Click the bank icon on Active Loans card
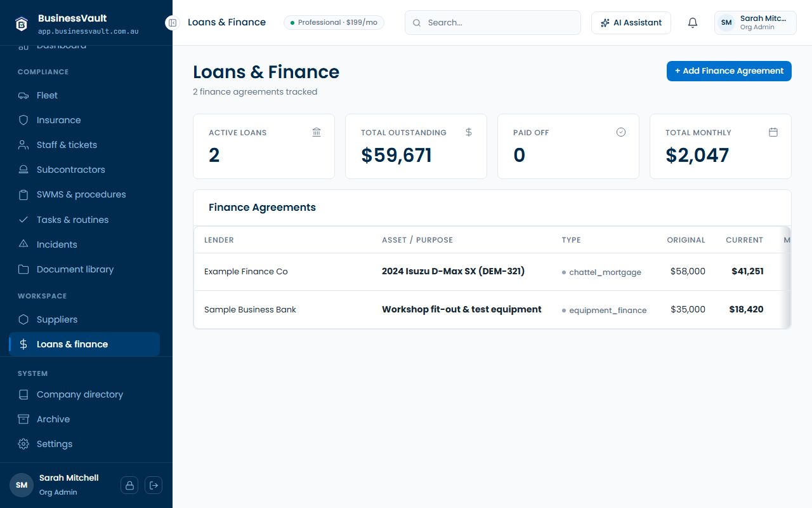Screen dimensions: 812x508 pyautogui.click(x=317, y=132)
